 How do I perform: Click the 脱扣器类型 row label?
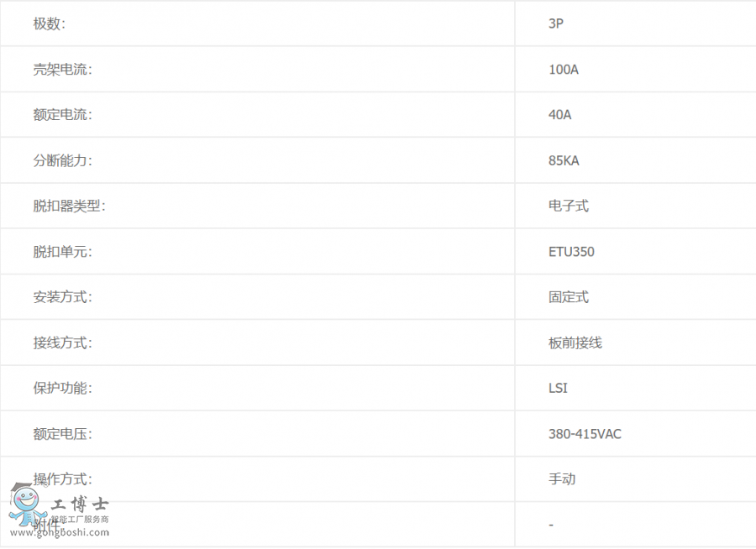(69, 207)
